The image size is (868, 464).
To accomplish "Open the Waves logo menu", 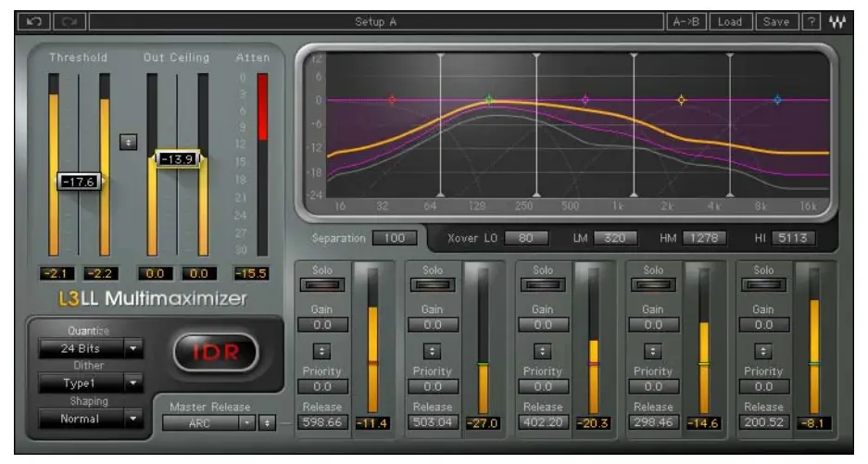I will (x=837, y=22).
